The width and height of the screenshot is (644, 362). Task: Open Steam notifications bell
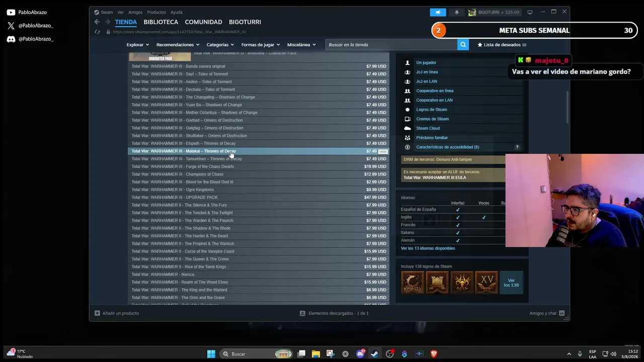456,12
